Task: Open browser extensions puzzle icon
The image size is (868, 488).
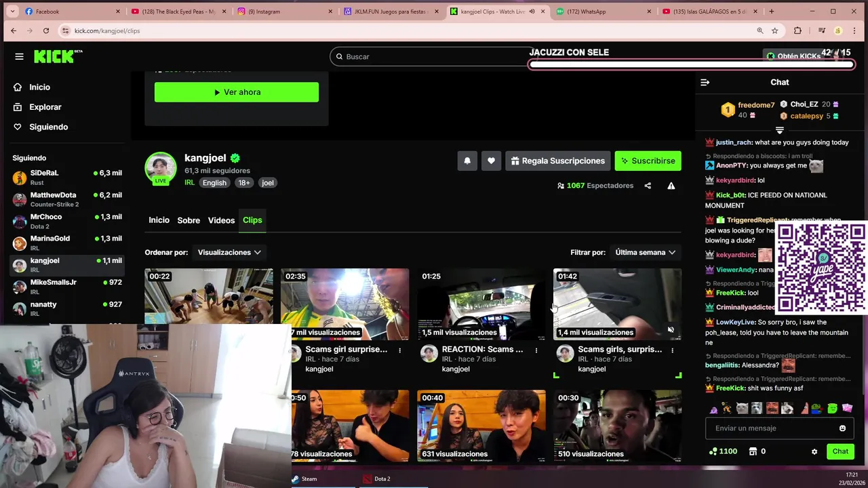Action: pyautogui.click(x=797, y=30)
